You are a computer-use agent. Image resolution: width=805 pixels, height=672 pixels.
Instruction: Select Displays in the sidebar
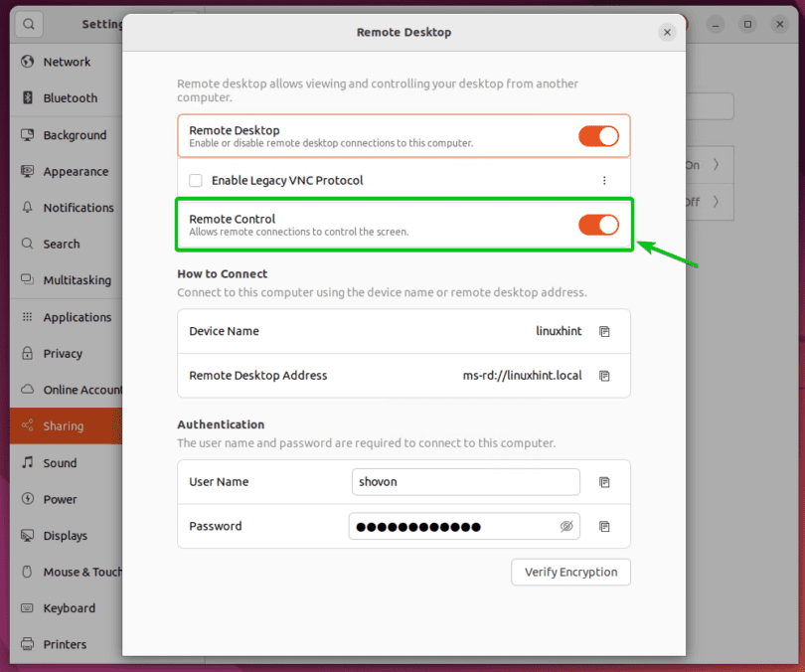(x=65, y=536)
